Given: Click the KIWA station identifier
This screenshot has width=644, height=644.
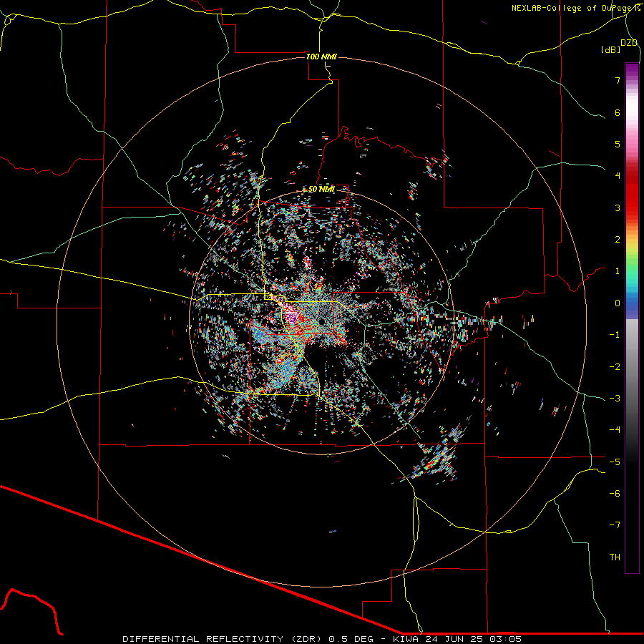Looking at the screenshot, I should [x=407, y=639].
